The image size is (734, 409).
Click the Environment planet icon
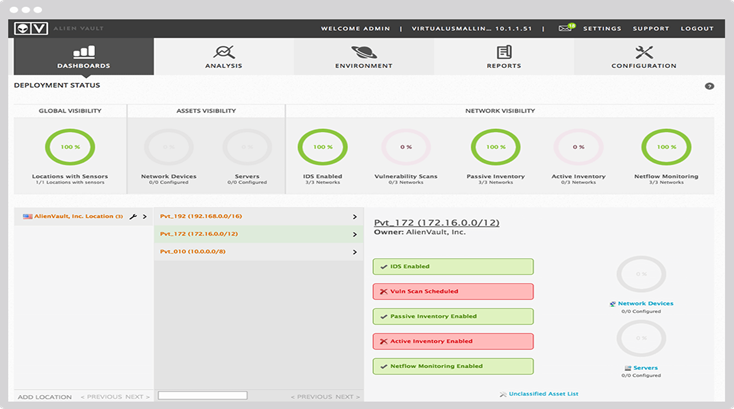(x=364, y=52)
